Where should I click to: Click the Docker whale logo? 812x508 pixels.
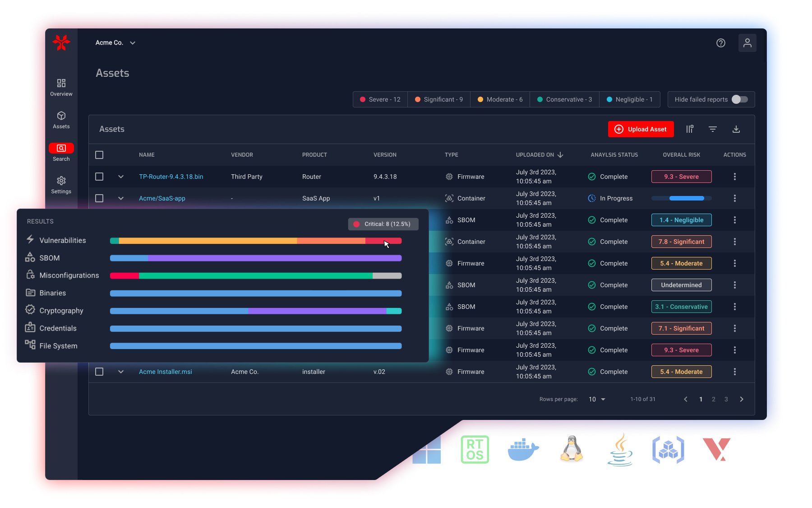523,450
